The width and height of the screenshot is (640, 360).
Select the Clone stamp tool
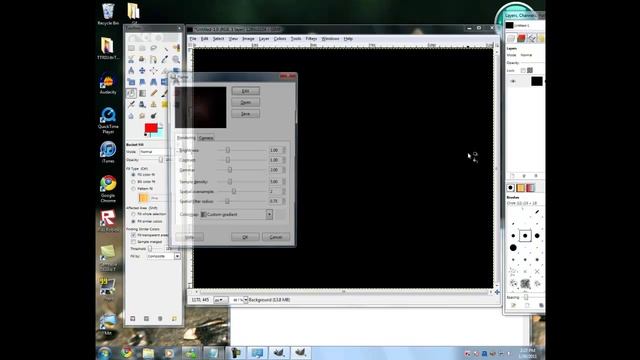pyautogui.click(x=153, y=104)
